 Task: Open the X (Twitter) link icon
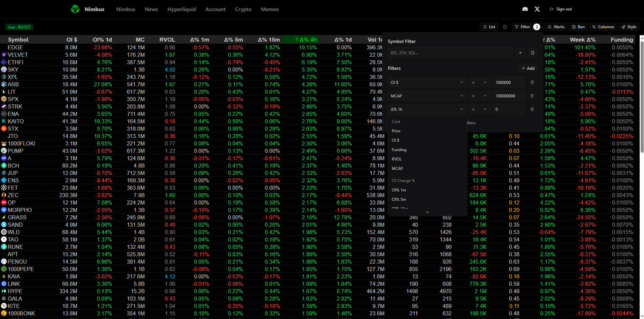click(x=537, y=9)
